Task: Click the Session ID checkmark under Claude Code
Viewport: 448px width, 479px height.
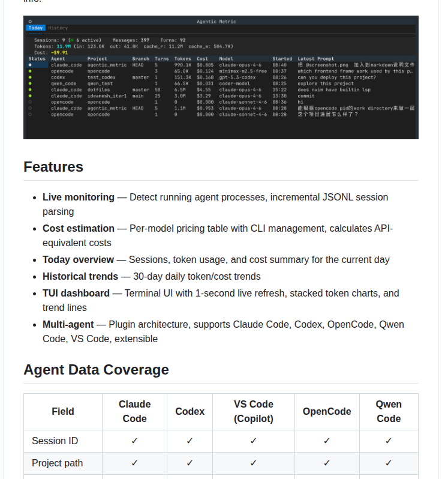Action: pyautogui.click(x=134, y=441)
